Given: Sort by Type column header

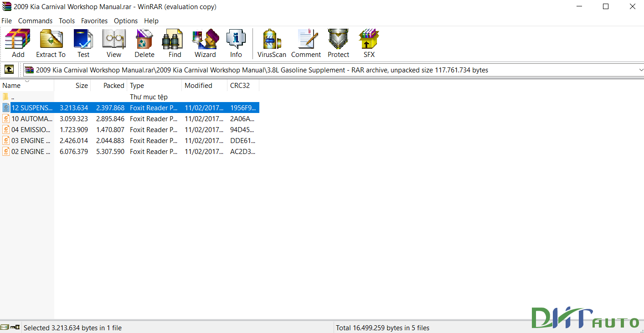Looking at the screenshot, I should [x=155, y=86].
